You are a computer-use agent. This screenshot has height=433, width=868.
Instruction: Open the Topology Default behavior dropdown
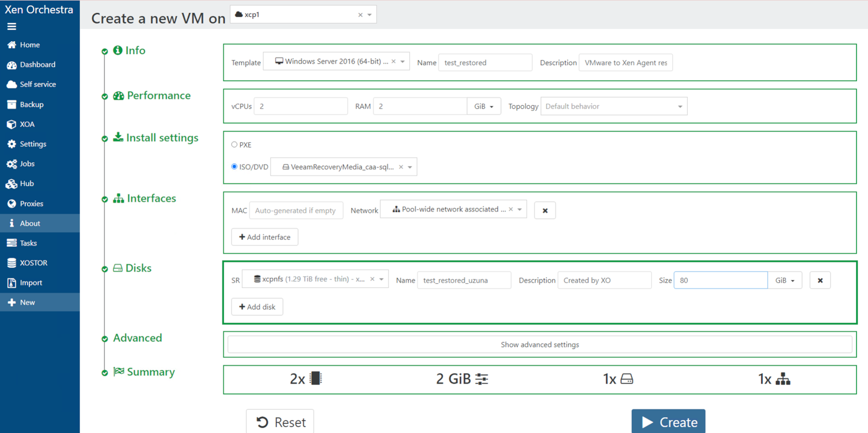(x=614, y=106)
